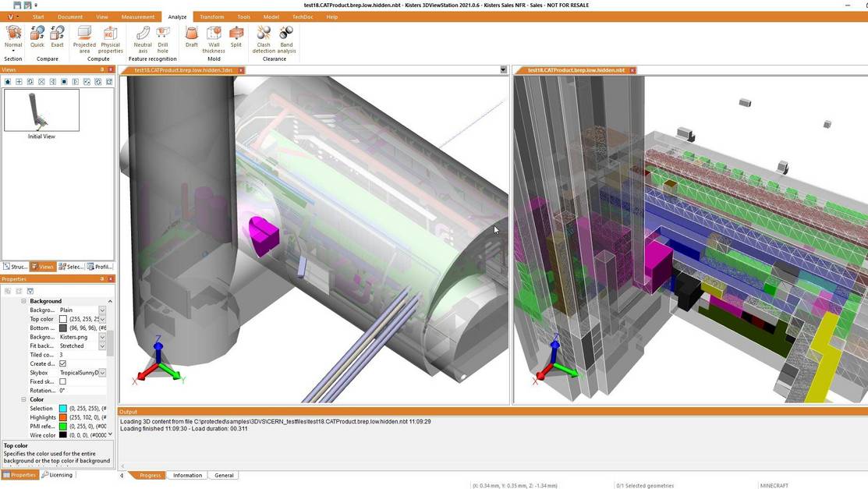Open the Background mode Plain dropdown

pyautogui.click(x=102, y=310)
